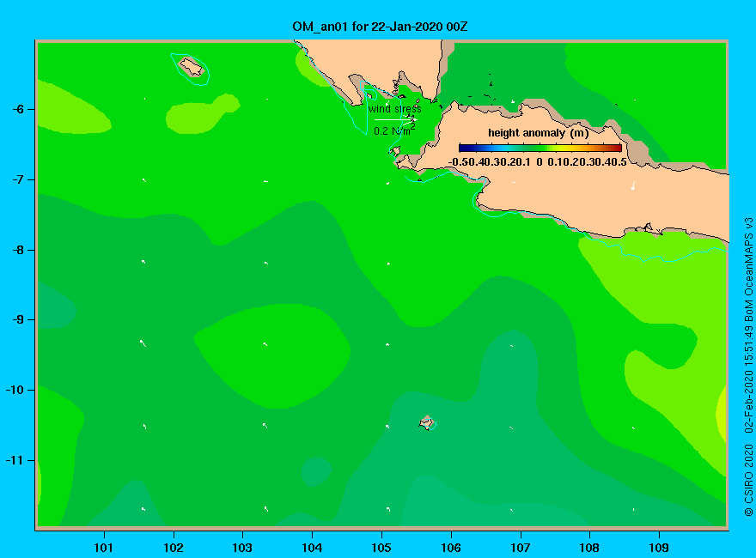Click longitude label 104

coord(312,548)
